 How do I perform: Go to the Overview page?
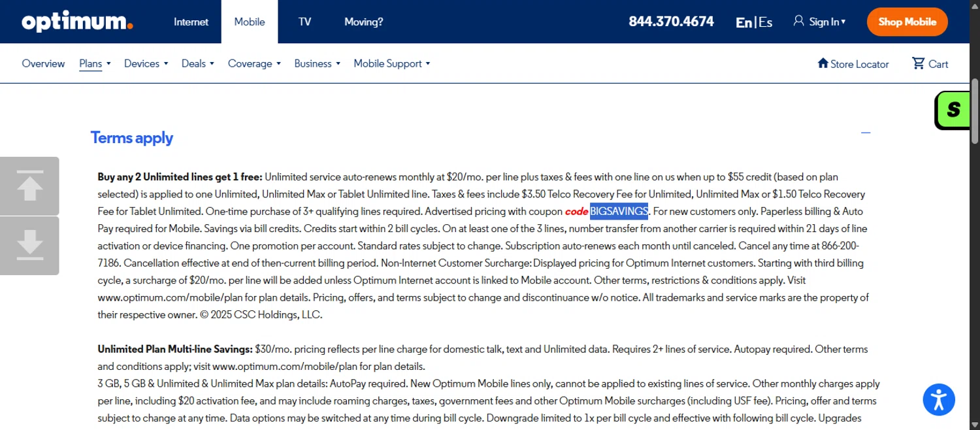coord(43,63)
